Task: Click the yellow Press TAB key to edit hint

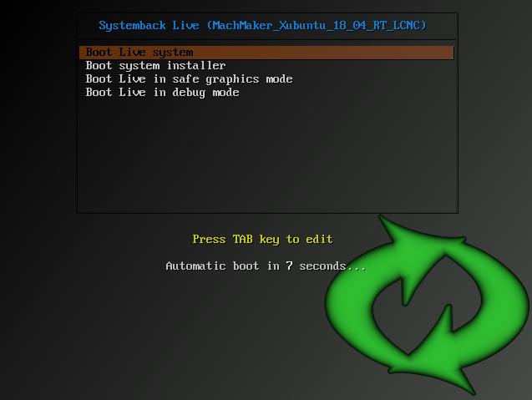Action: coord(262,239)
